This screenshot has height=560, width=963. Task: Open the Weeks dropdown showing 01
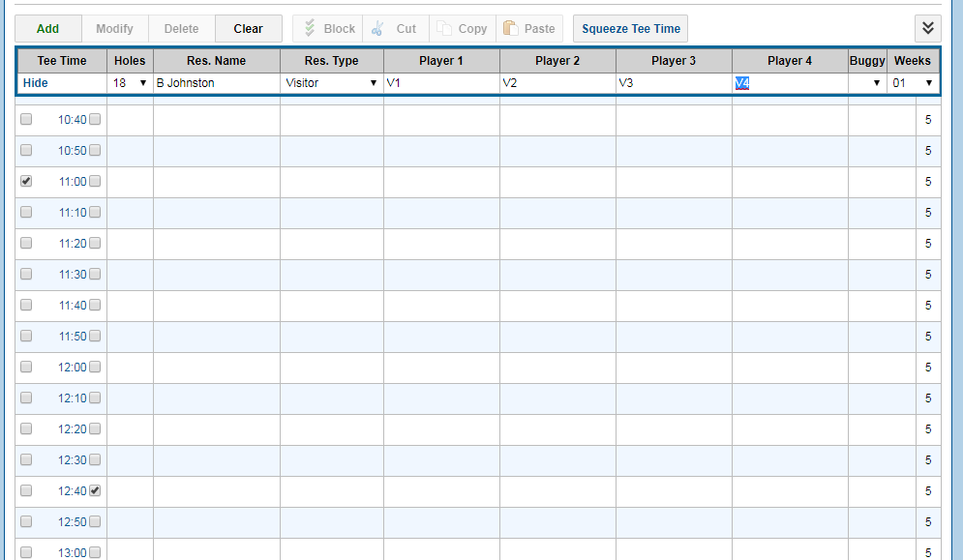click(x=913, y=83)
